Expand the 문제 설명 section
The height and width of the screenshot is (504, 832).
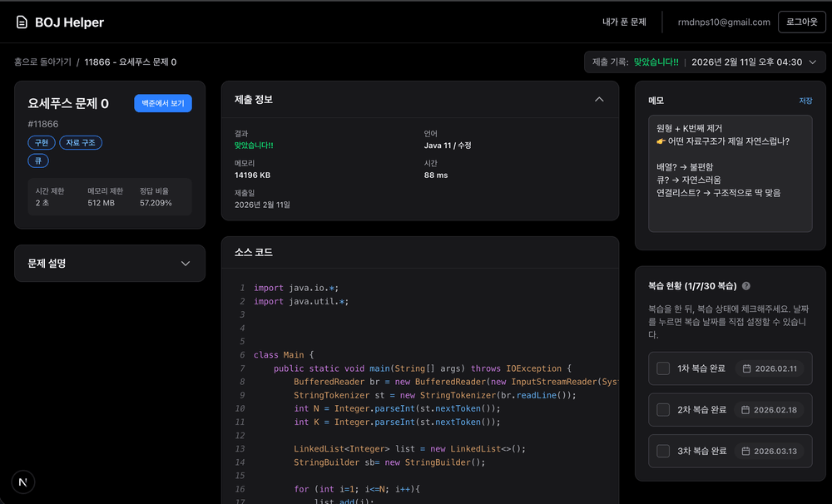[x=110, y=264]
